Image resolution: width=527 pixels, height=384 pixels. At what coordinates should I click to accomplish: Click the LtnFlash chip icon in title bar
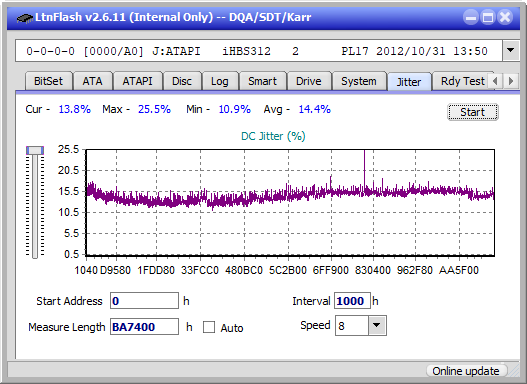24,17
